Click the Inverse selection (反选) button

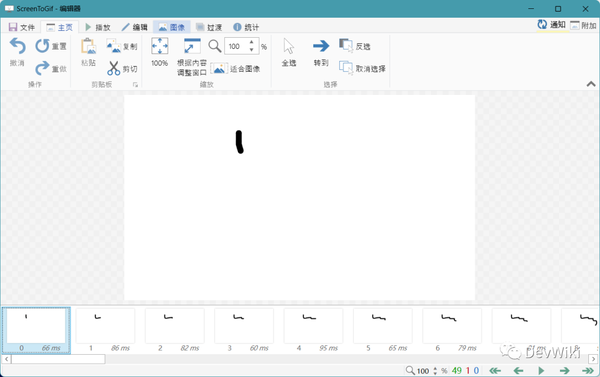pyautogui.click(x=355, y=46)
